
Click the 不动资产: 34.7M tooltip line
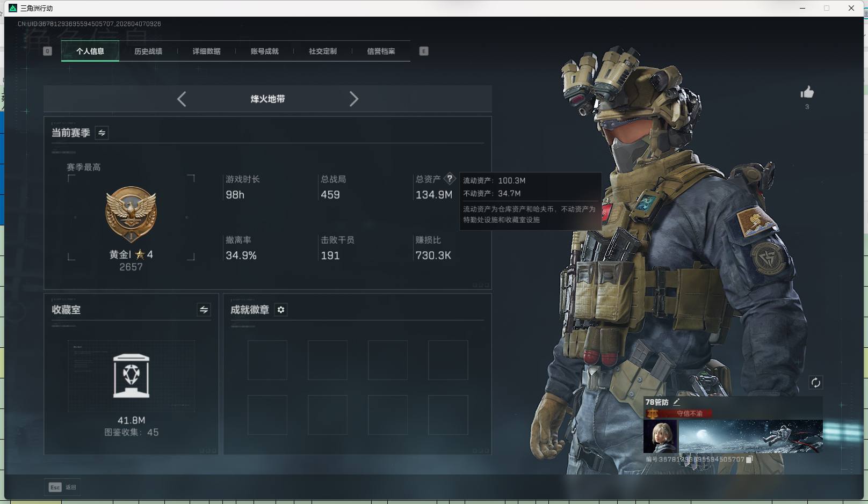click(492, 193)
